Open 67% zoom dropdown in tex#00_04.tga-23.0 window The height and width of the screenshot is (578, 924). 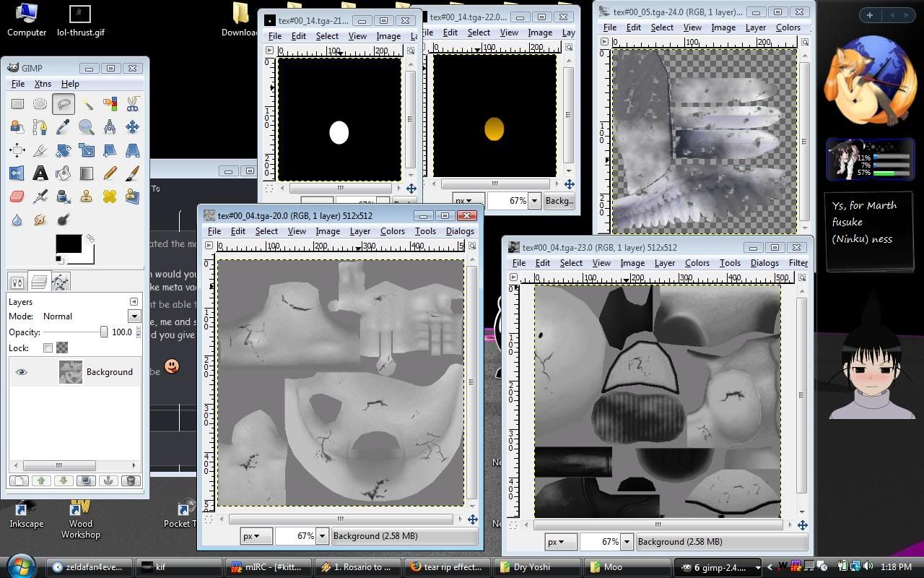626,542
